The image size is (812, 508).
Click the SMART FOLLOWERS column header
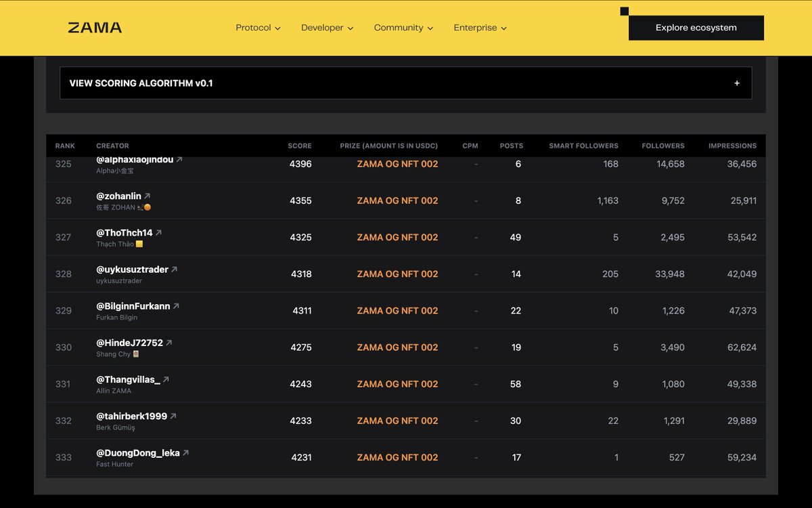584,146
